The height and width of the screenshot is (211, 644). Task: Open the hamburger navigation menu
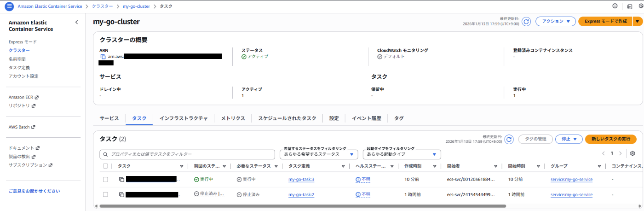[x=9, y=6]
